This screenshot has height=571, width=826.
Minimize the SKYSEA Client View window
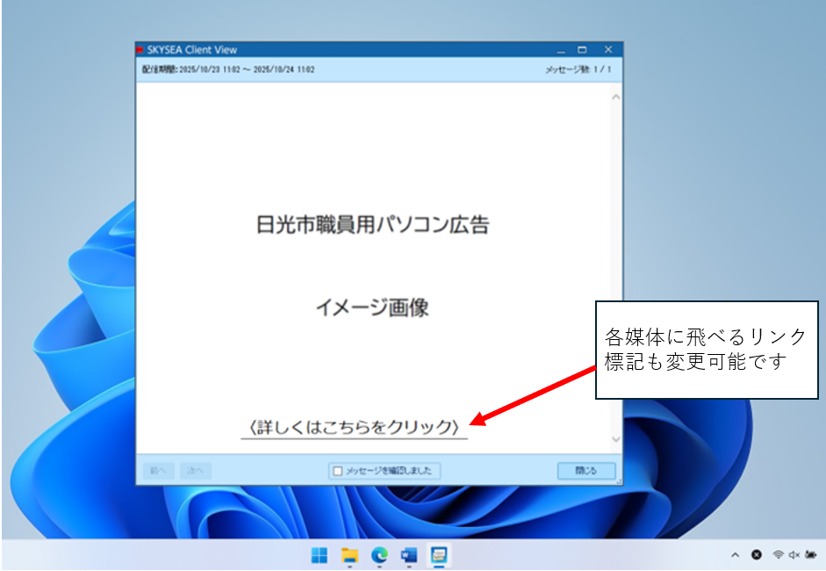coord(561,50)
